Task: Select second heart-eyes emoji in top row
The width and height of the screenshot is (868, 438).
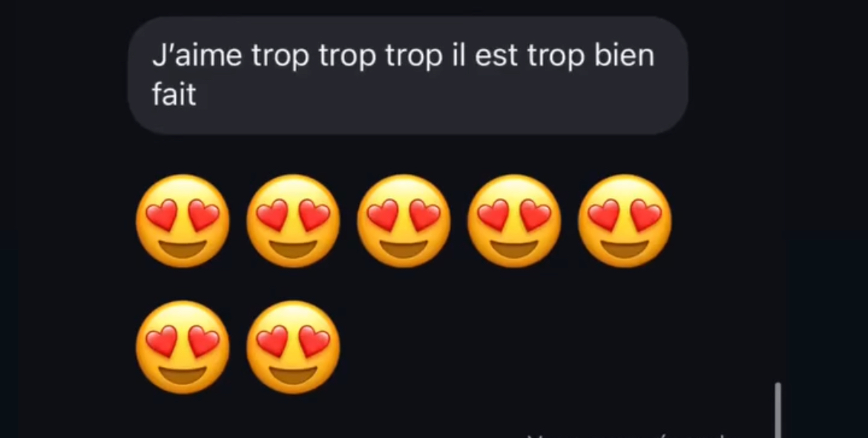Action: tap(293, 221)
